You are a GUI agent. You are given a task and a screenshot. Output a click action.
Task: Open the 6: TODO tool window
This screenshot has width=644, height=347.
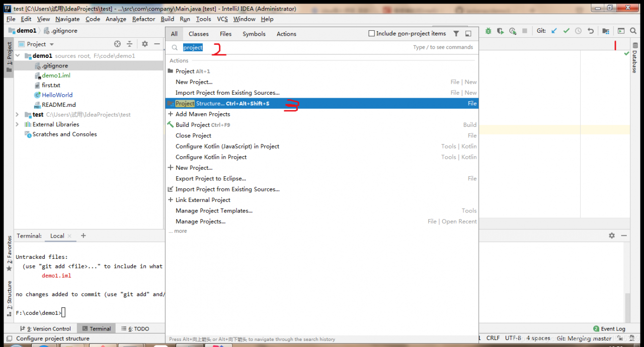pyautogui.click(x=135, y=329)
